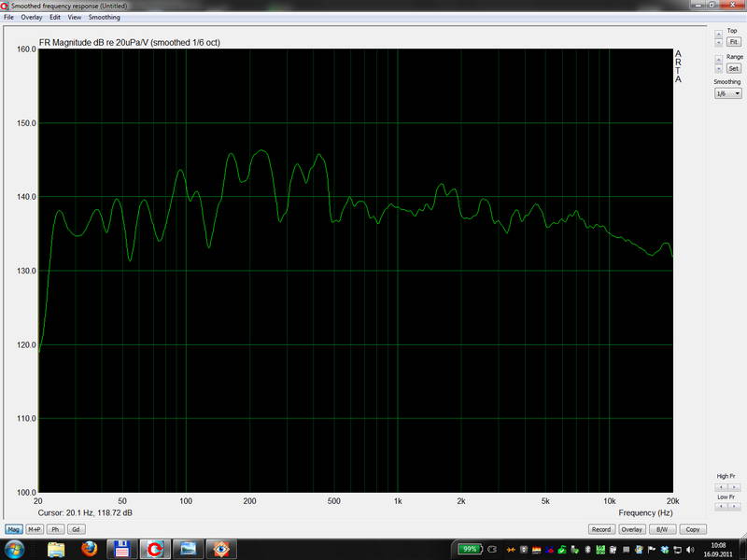Click the cursor readout 20.1 Hz text
Viewport: 747px width, 560px height.
coord(85,512)
